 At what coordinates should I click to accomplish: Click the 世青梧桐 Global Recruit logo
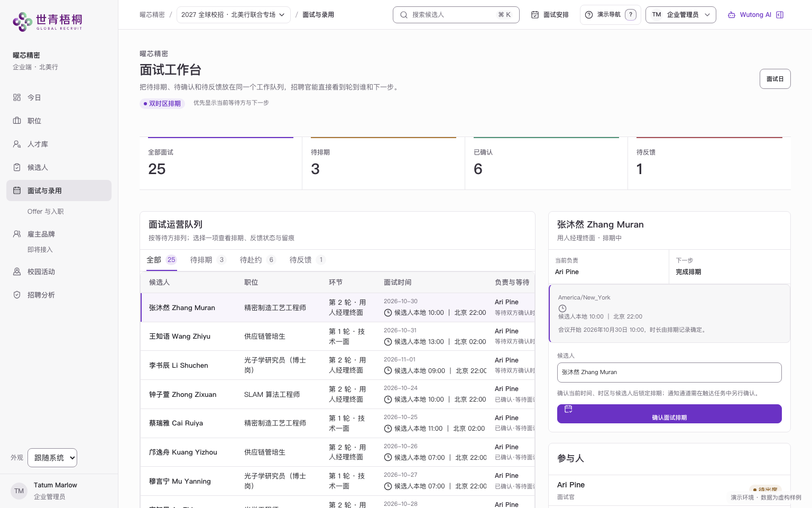coord(48,21)
